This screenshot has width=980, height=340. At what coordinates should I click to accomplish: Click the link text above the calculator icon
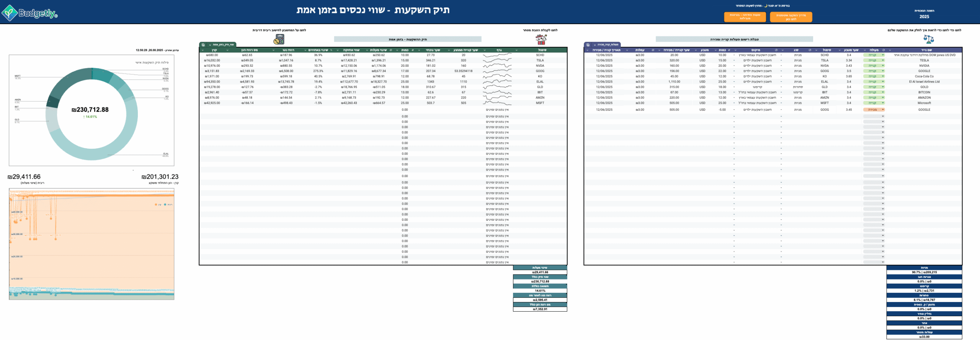(x=279, y=30)
